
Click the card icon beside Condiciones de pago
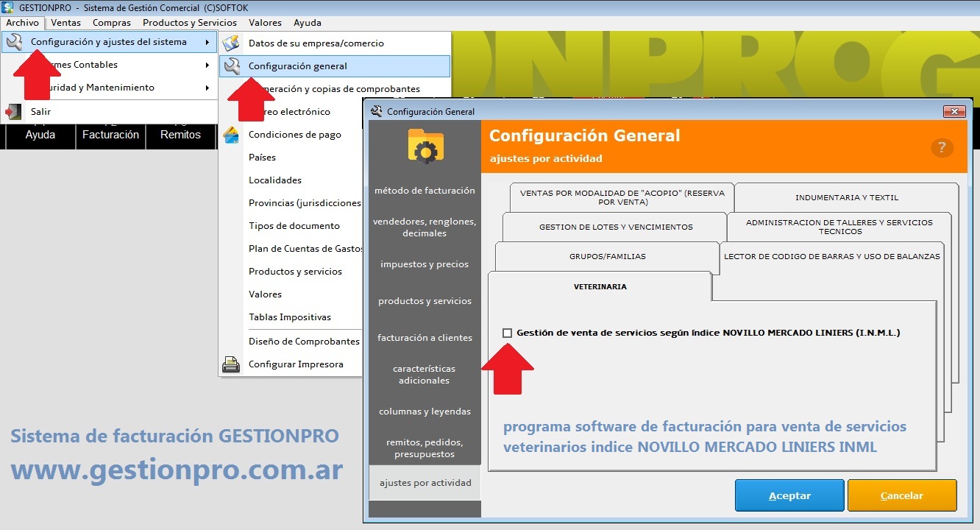click(232, 135)
